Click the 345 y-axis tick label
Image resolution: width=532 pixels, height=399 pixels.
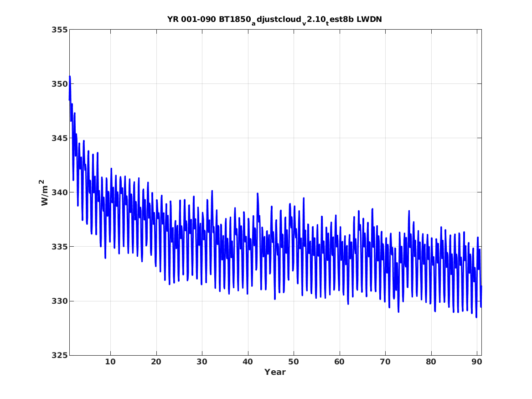pyautogui.click(x=59, y=139)
